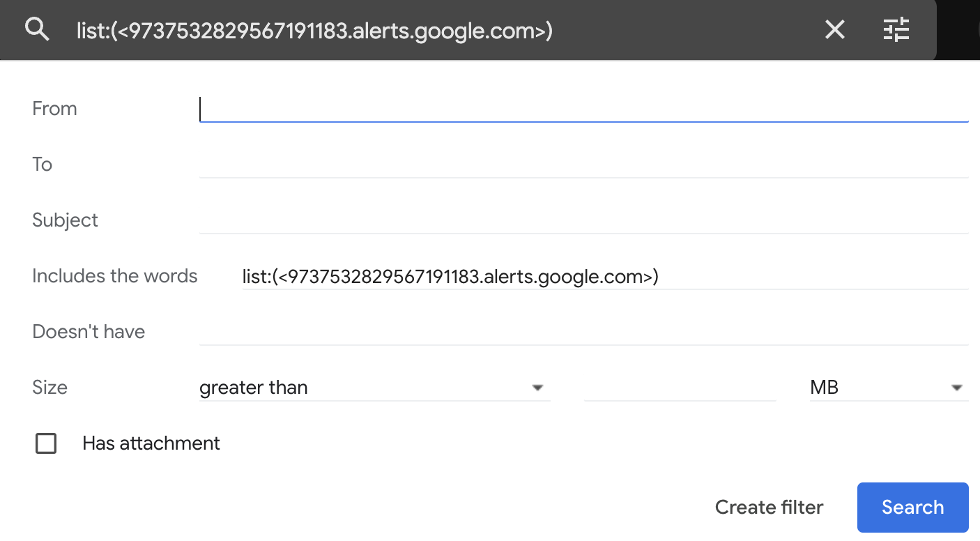Click the Doesn't have input field

[x=583, y=332]
